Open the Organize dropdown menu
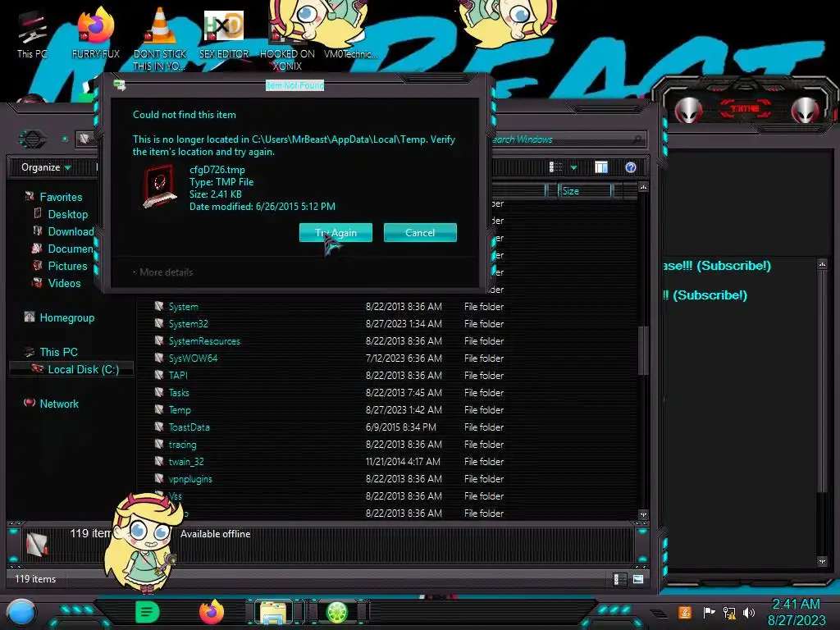Viewport: 840px width, 630px height. 46,167
